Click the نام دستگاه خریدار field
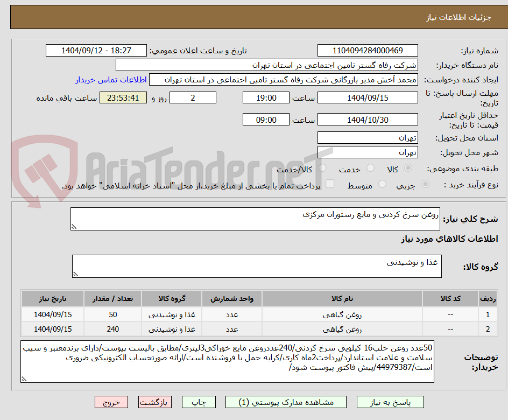This screenshot has width=508, height=420. point(266,65)
